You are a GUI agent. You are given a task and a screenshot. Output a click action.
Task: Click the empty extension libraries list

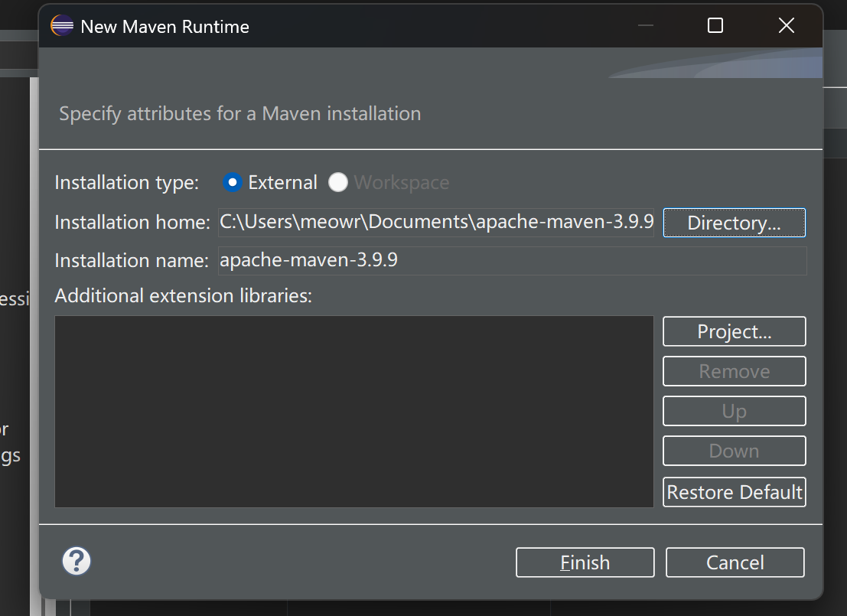coord(354,411)
